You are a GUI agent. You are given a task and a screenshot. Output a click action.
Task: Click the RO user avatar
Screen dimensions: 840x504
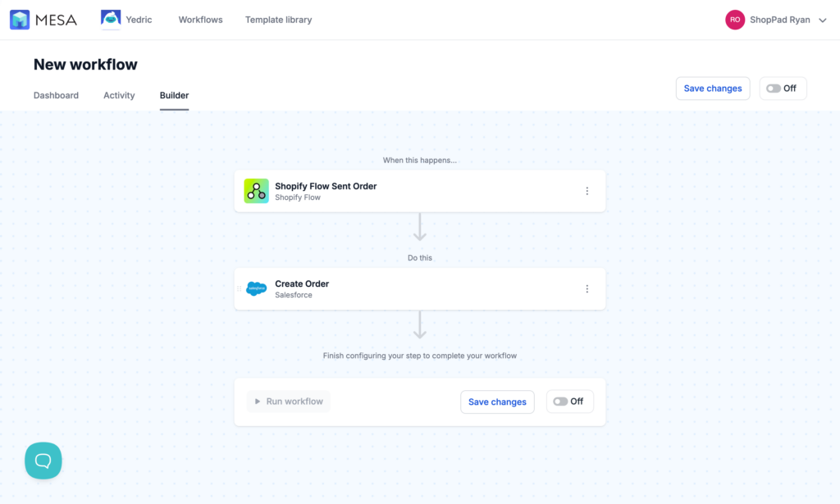734,20
